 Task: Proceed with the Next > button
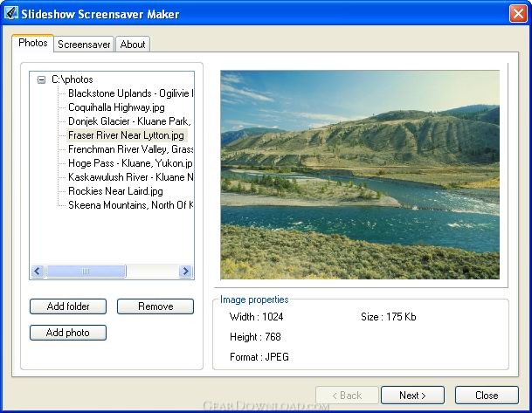tap(412, 396)
